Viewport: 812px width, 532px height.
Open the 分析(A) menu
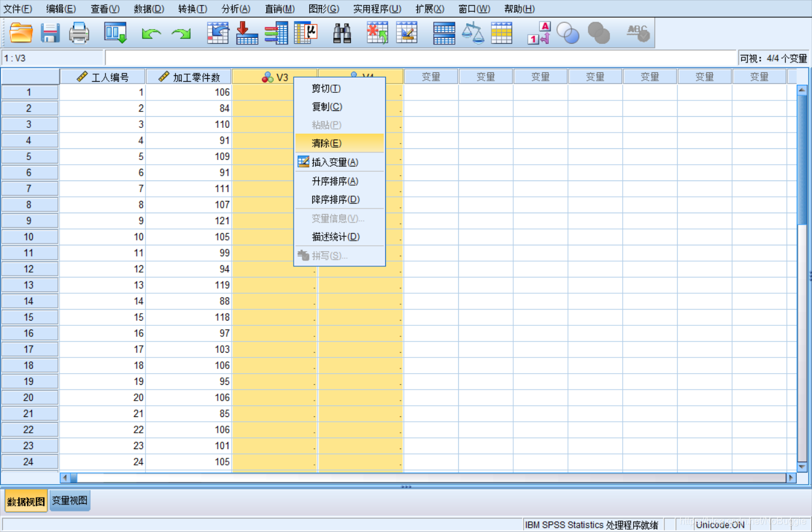point(236,9)
